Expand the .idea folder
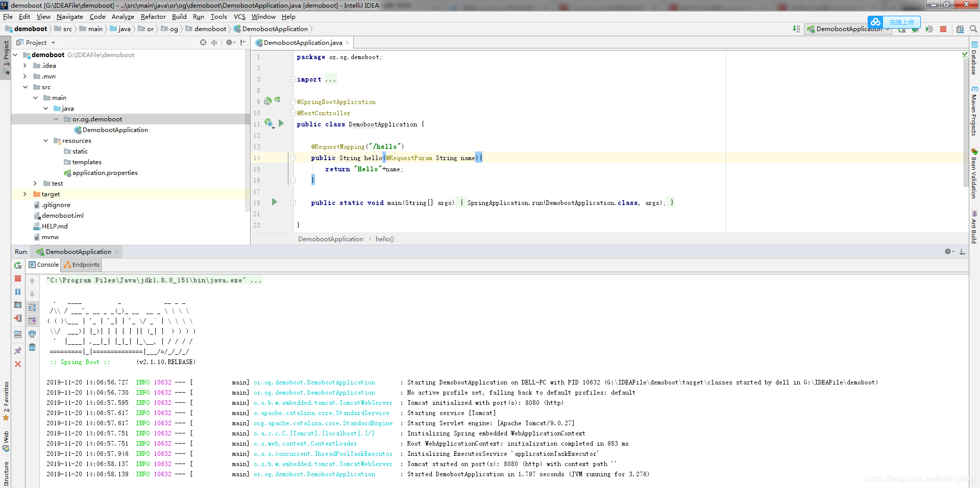Image resolution: width=980 pixels, height=488 pixels. [25, 65]
